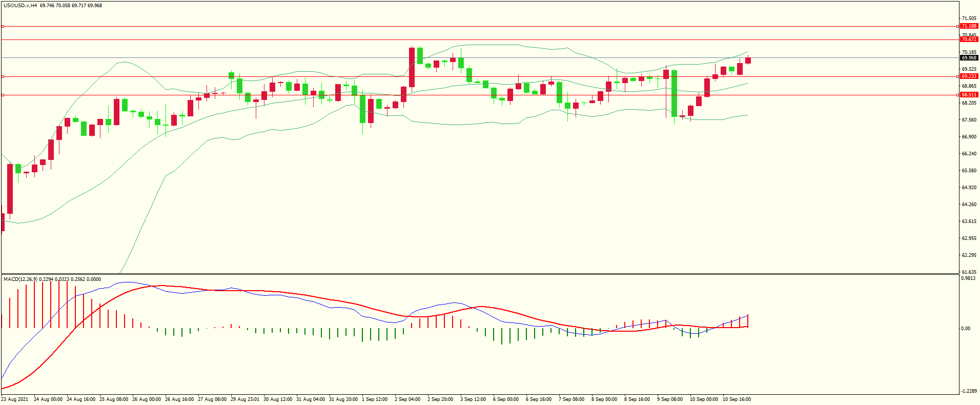The width and height of the screenshot is (980, 405).
Task: Click the MACD(12,26,9) indicator label
Action: 20,279
